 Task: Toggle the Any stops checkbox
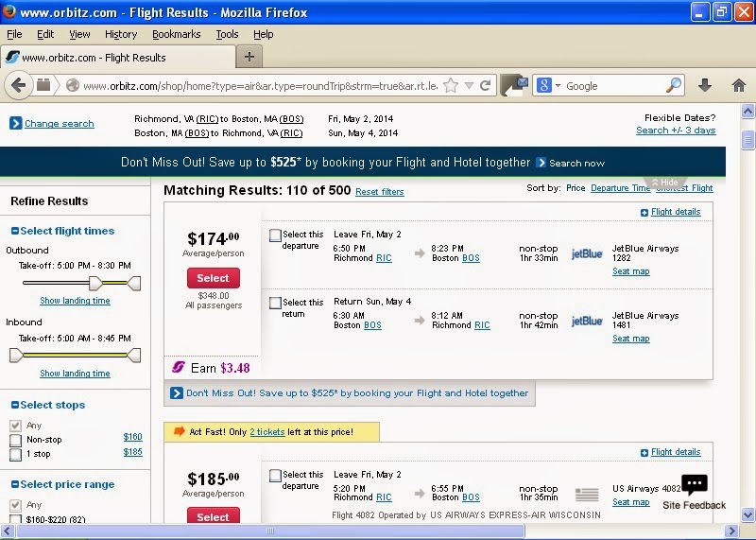click(15, 426)
